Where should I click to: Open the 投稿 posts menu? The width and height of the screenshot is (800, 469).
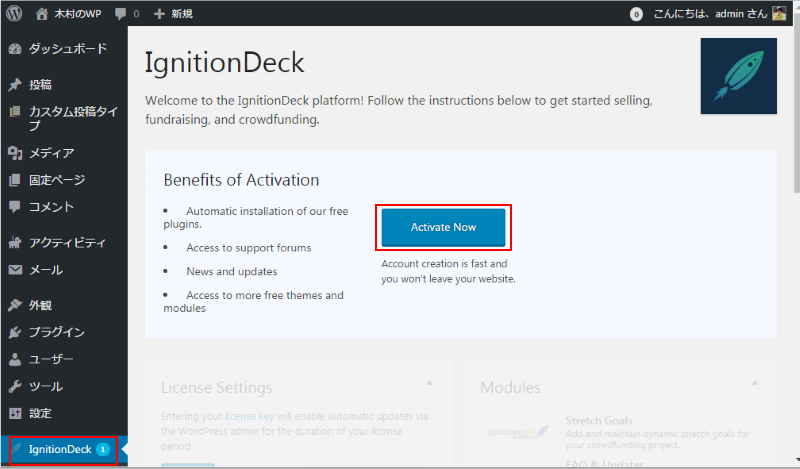coord(40,85)
